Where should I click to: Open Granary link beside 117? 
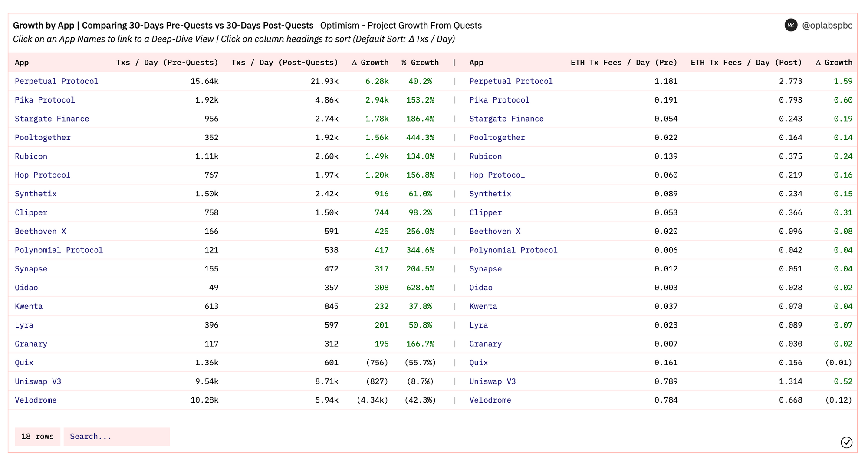coord(31,344)
